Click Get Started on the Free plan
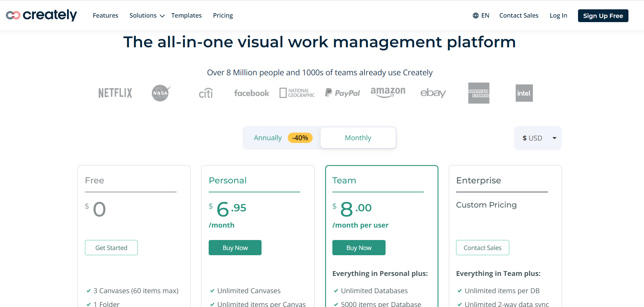 point(111,248)
